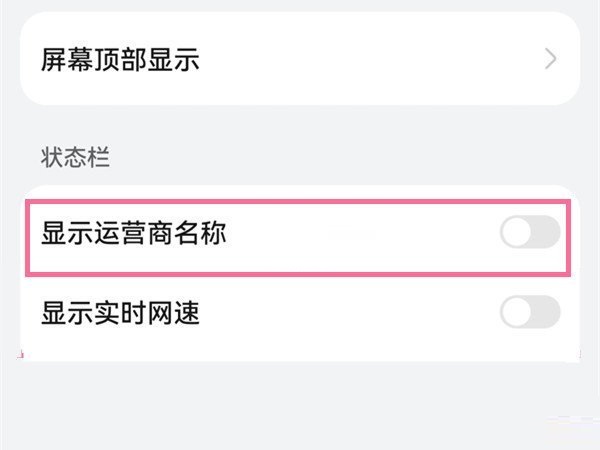The height and width of the screenshot is (450, 600).
Task: Click the knob of the 显示实时网速 switch
Action: (516, 313)
